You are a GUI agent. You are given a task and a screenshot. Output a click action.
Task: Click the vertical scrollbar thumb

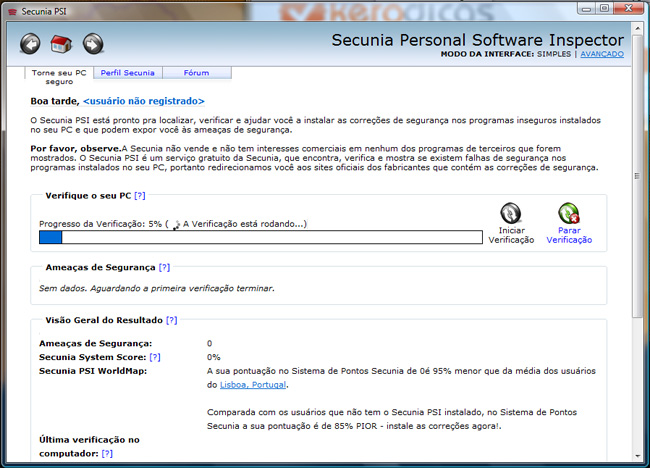pyautogui.click(x=637, y=176)
